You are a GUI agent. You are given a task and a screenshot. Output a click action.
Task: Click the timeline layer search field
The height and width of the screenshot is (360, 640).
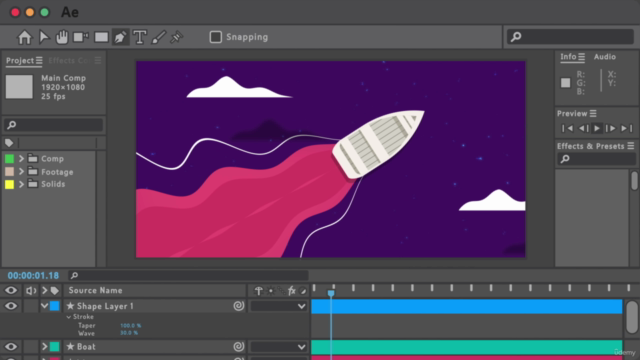(188, 276)
